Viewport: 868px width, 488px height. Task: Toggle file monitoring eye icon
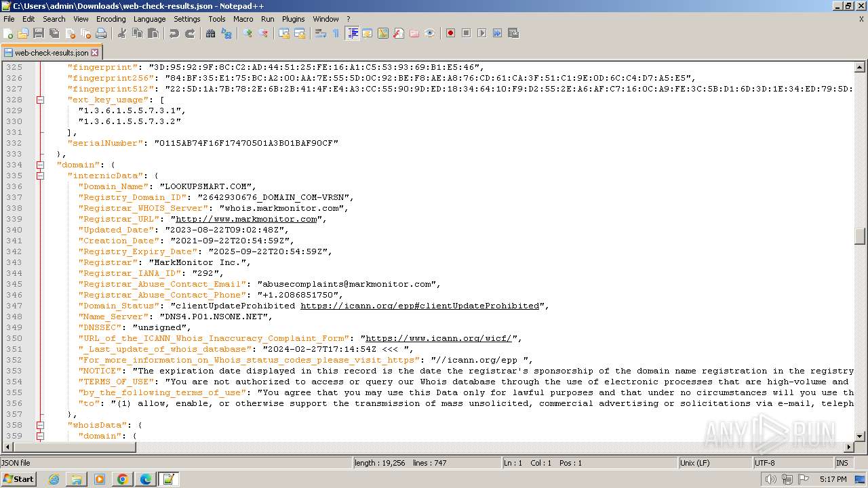(x=430, y=33)
